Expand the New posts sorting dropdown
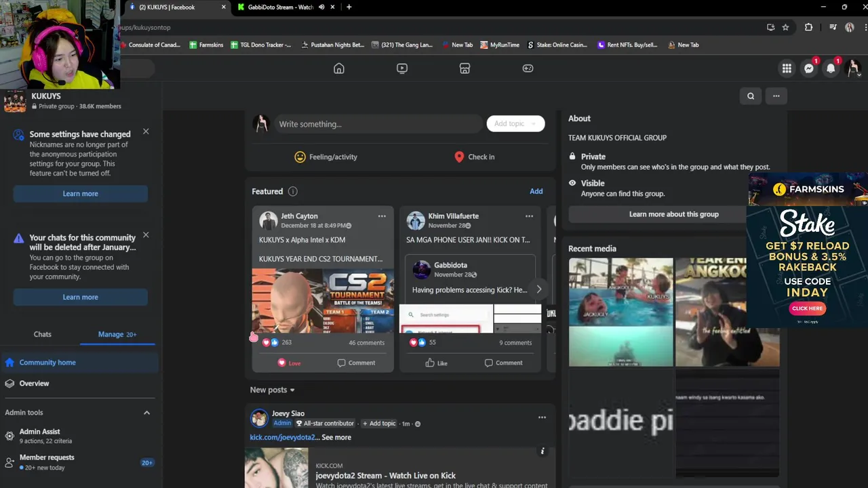868x488 pixels. click(x=273, y=390)
